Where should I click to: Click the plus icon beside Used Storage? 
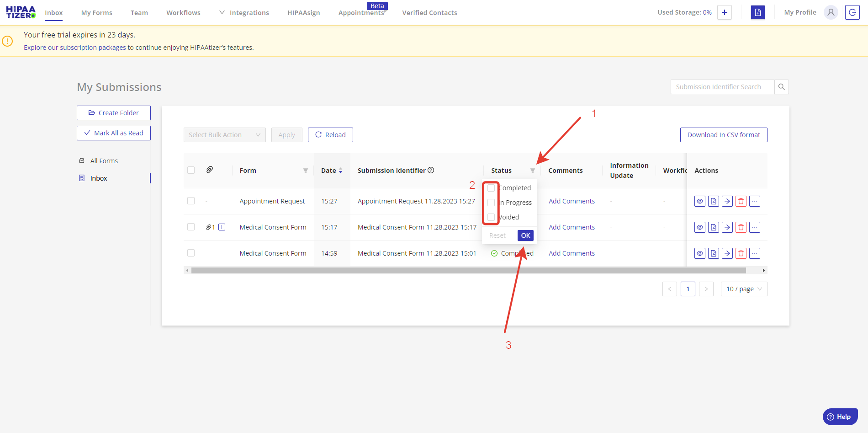pos(725,12)
